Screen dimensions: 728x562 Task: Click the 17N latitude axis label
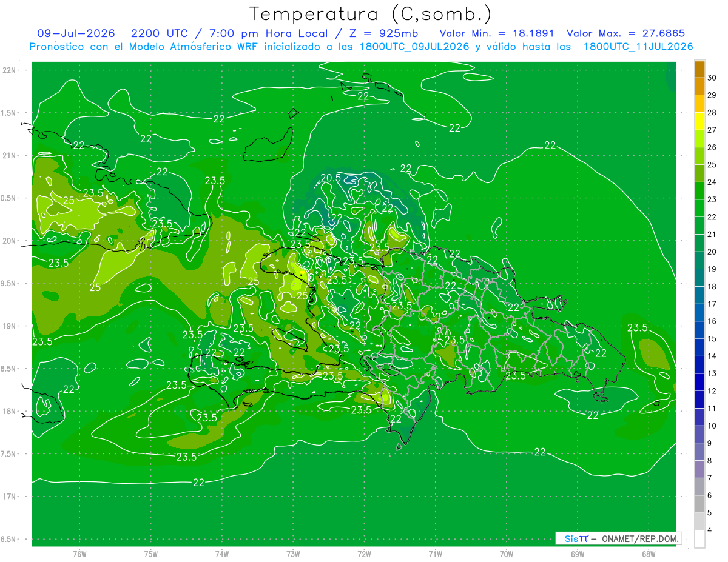point(10,497)
